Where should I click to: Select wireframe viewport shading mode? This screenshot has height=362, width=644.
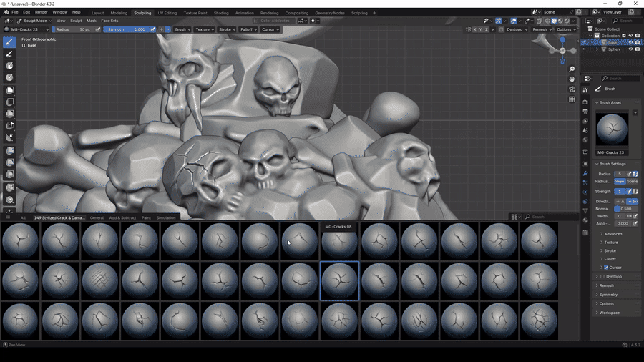[x=547, y=21]
